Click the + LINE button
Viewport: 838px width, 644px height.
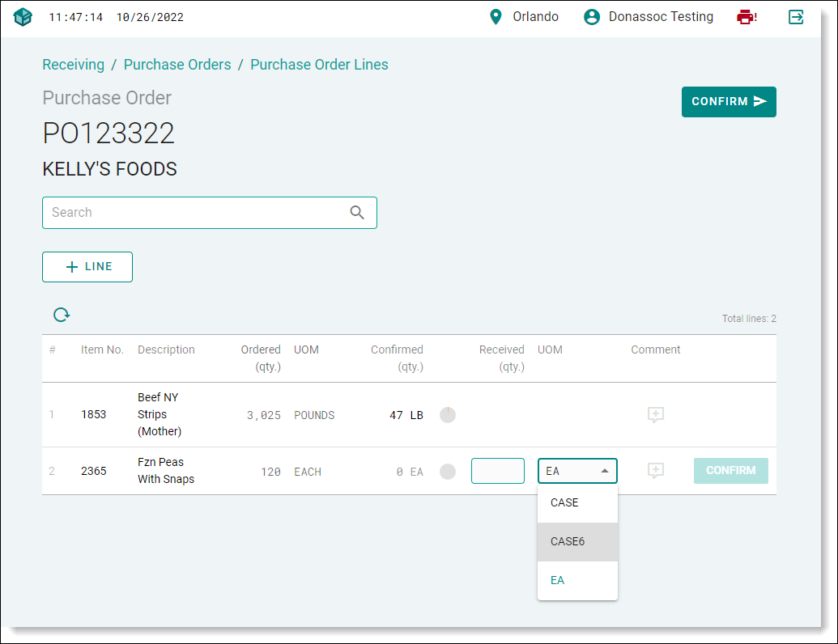[x=87, y=267]
